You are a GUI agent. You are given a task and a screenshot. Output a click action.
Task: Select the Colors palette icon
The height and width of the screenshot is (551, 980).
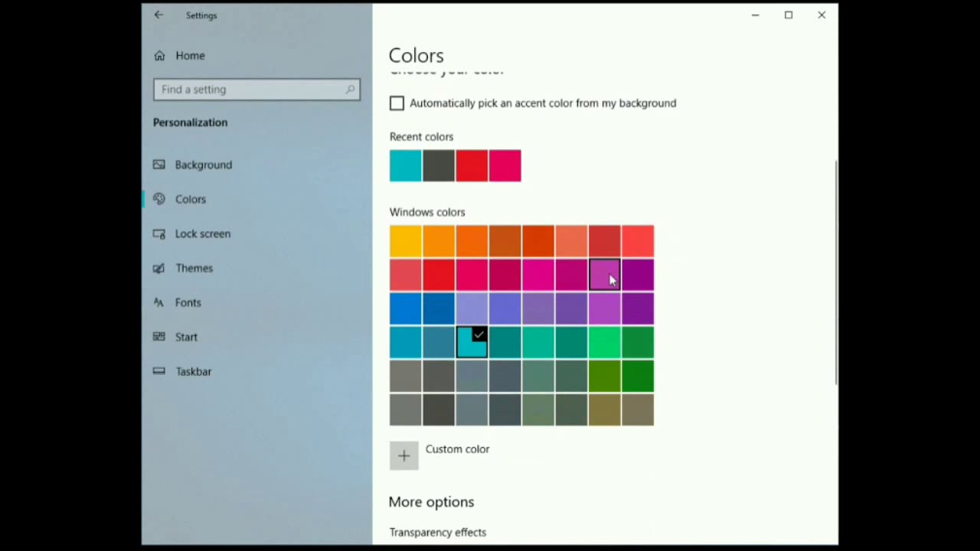click(159, 199)
